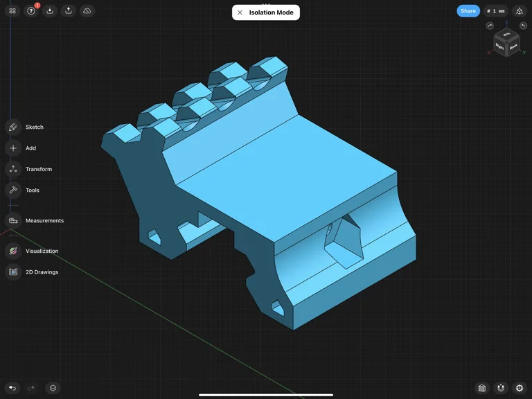Image resolution: width=532 pixels, height=399 pixels.
Task: Toggle the snapping magnet icon
Action: click(501, 388)
